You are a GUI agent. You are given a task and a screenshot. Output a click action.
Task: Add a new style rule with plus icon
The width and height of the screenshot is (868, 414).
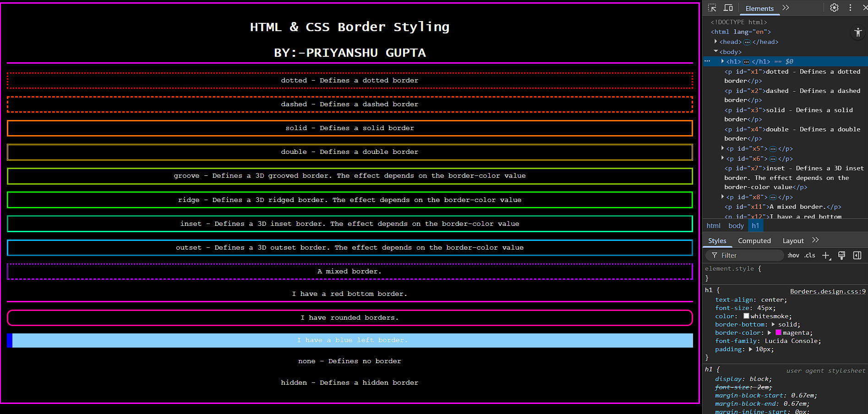click(x=826, y=256)
